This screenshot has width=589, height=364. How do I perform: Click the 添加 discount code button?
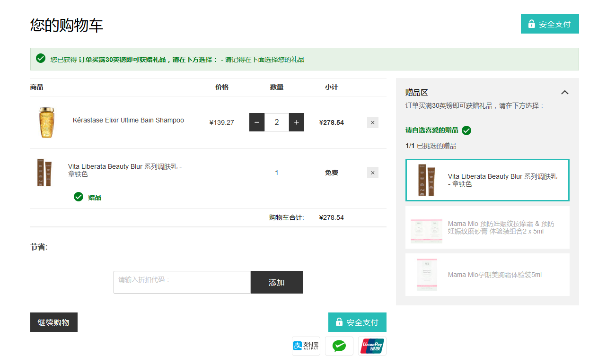coord(277,282)
